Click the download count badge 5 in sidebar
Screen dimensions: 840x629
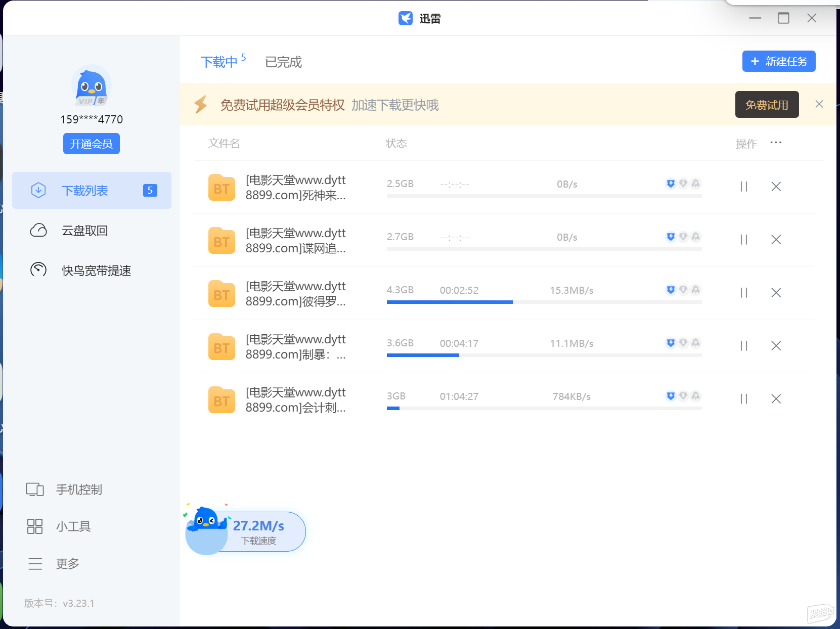coord(150,190)
